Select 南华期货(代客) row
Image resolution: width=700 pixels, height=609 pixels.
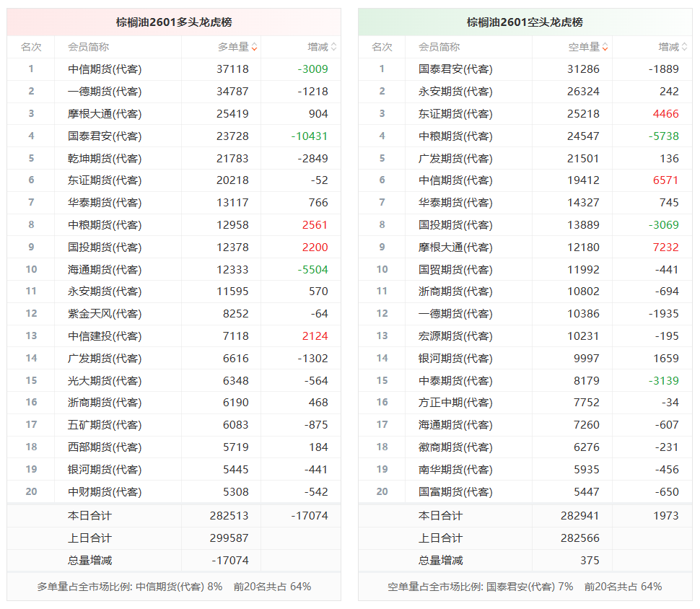(525, 470)
